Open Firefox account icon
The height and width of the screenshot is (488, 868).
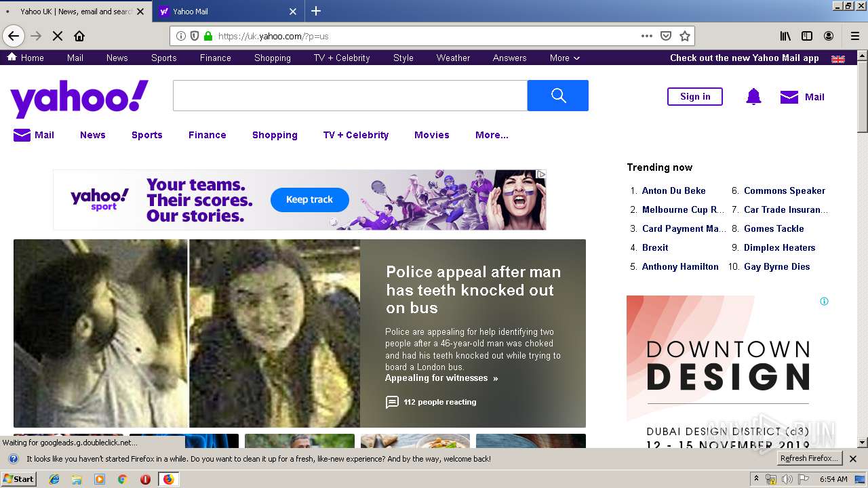[829, 36]
